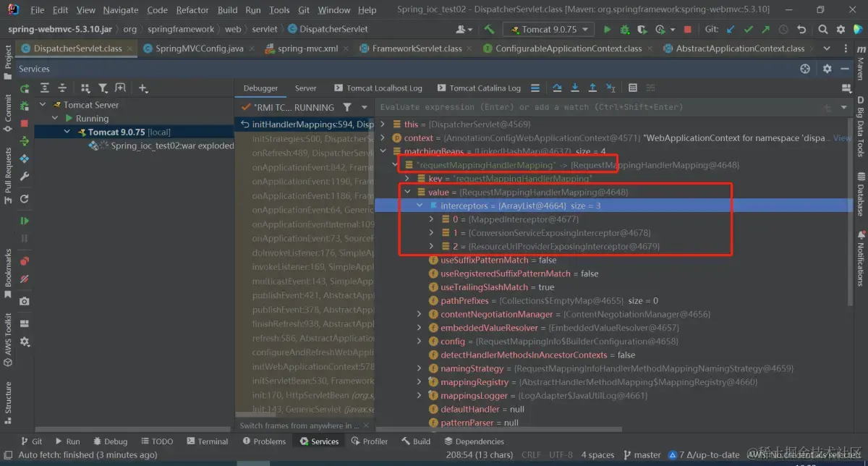Open the Refactor menu

click(x=191, y=10)
